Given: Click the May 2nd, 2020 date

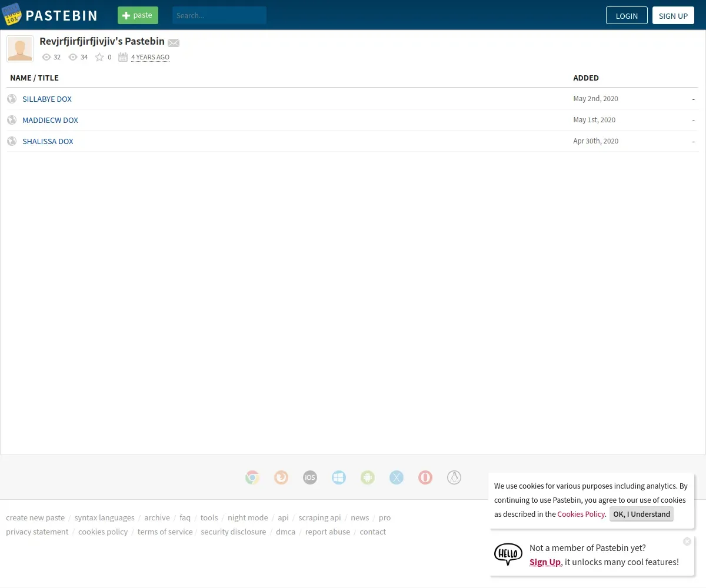Looking at the screenshot, I should coord(595,99).
